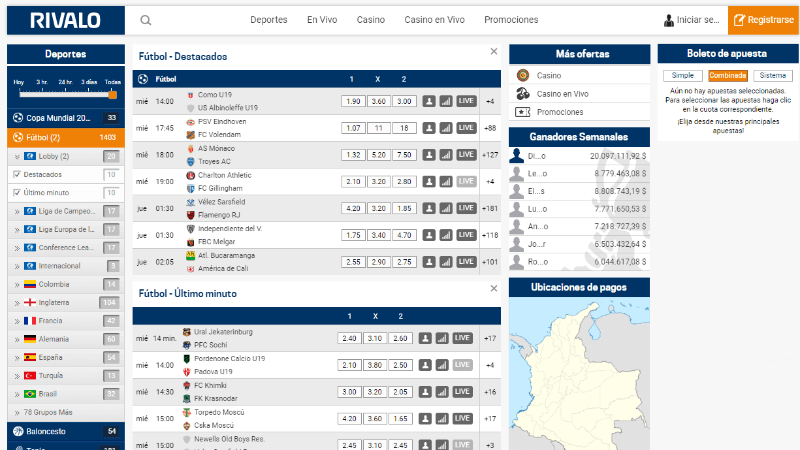Open statistics icon for Como U19 match

pos(446,101)
